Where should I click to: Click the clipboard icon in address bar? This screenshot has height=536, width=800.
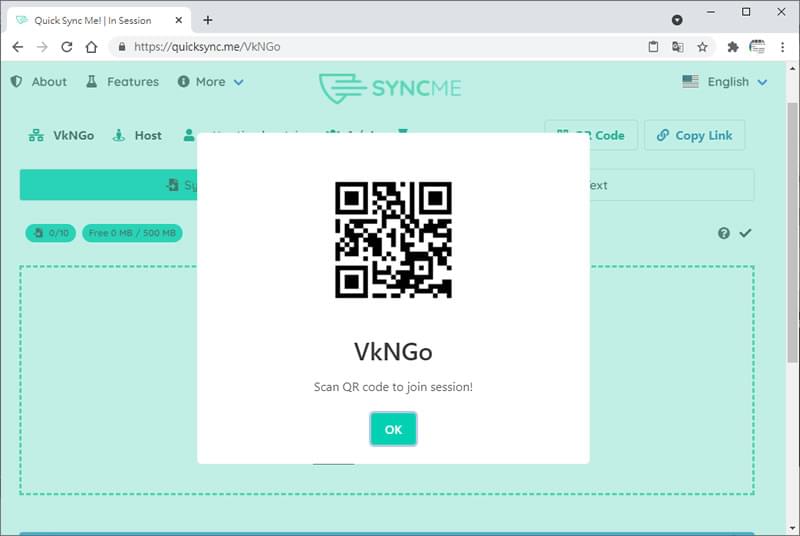click(653, 47)
